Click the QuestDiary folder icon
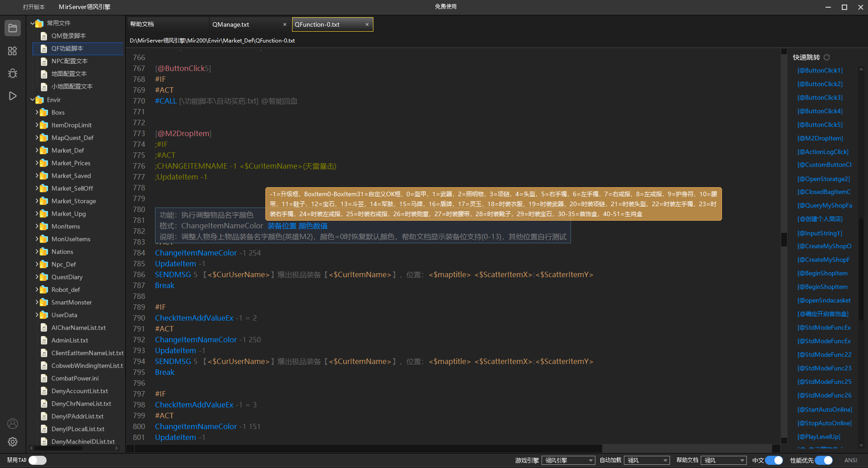 point(44,277)
